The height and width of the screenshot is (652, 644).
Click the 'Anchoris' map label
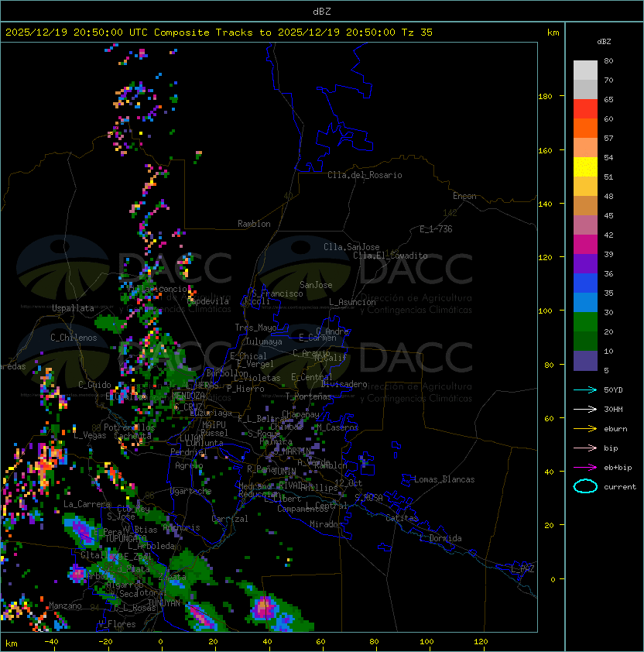[181, 527]
